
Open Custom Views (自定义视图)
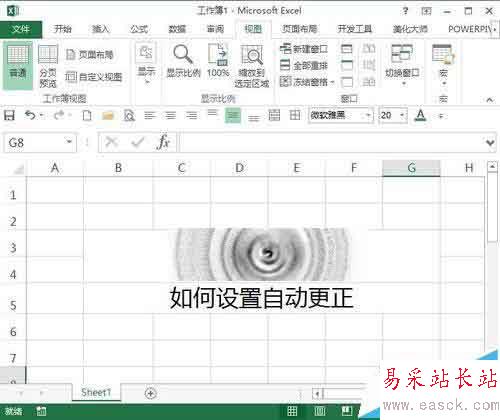pyautogui.click(x=94, y=77)
